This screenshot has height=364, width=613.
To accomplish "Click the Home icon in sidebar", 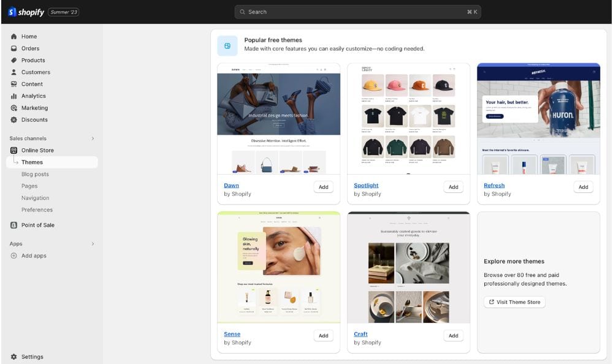I will (x=13, y=37).
